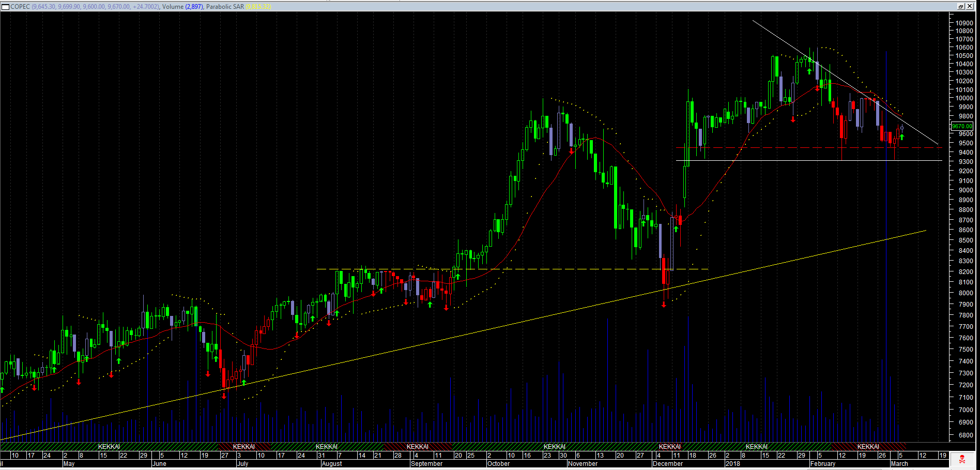Select the August label on the date axis
Image resolution: width=980 pixels, height=470 pixels.
(332, 464)
